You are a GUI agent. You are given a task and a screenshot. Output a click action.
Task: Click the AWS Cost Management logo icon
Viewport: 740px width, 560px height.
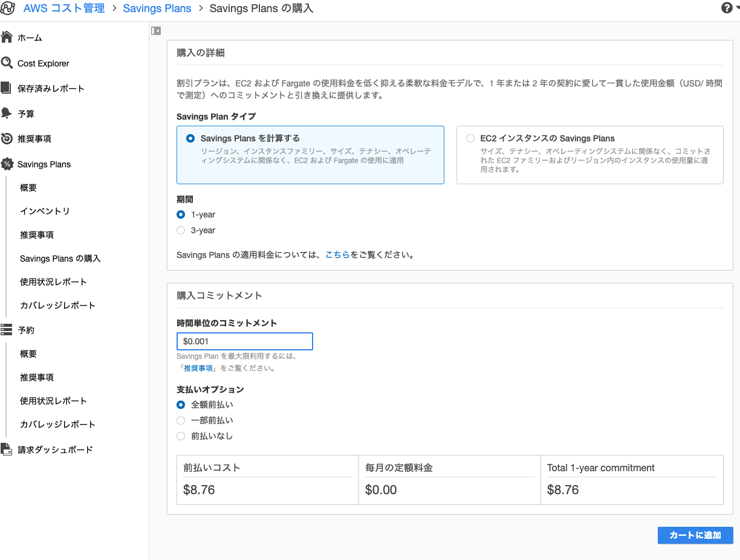[x=8, y=8]
